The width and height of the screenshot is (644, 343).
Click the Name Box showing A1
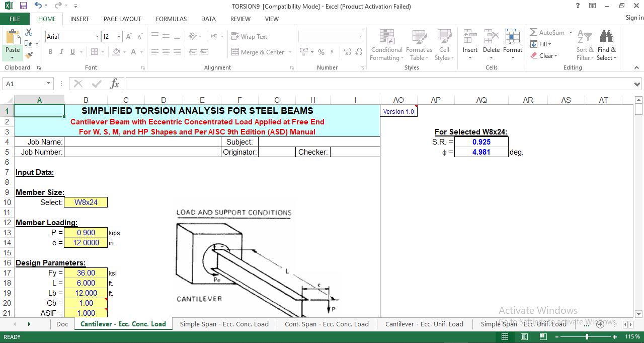tap(24, 84)
